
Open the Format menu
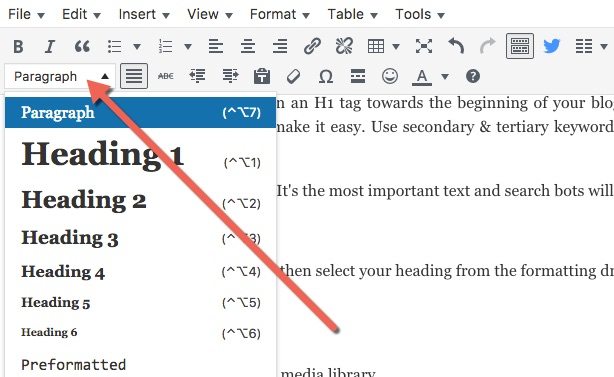point(280,14)
